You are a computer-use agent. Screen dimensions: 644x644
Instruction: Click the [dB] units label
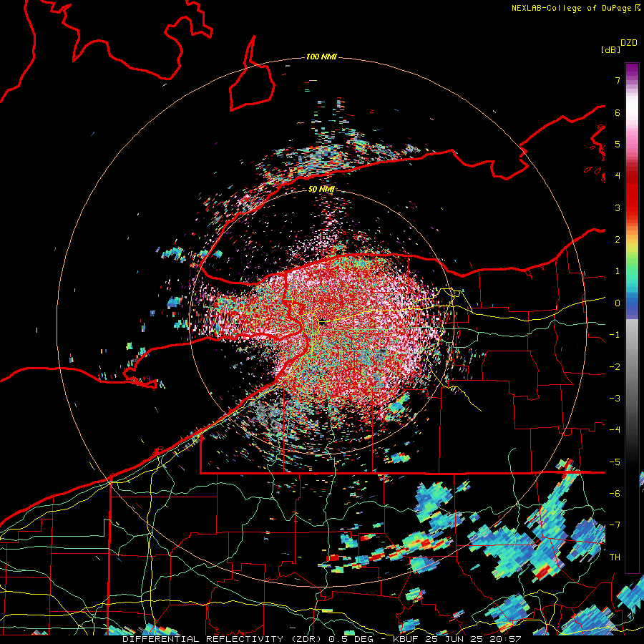(611, 49)
